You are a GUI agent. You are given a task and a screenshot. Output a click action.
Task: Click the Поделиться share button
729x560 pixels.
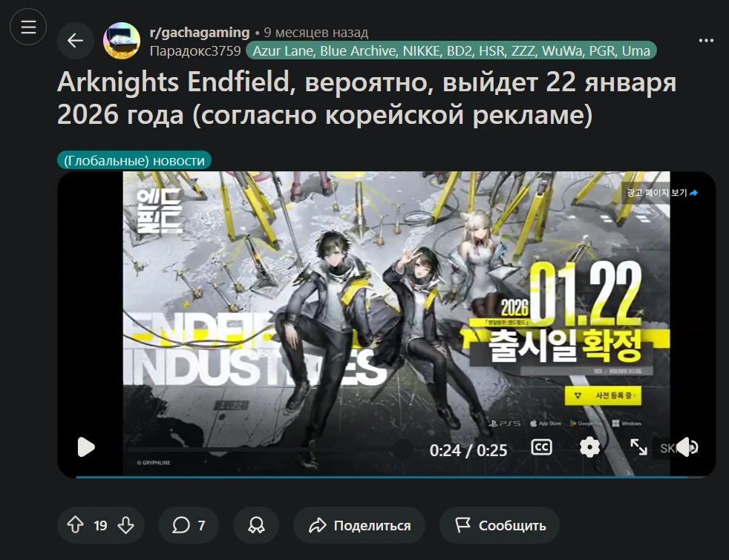click(359, 525)
